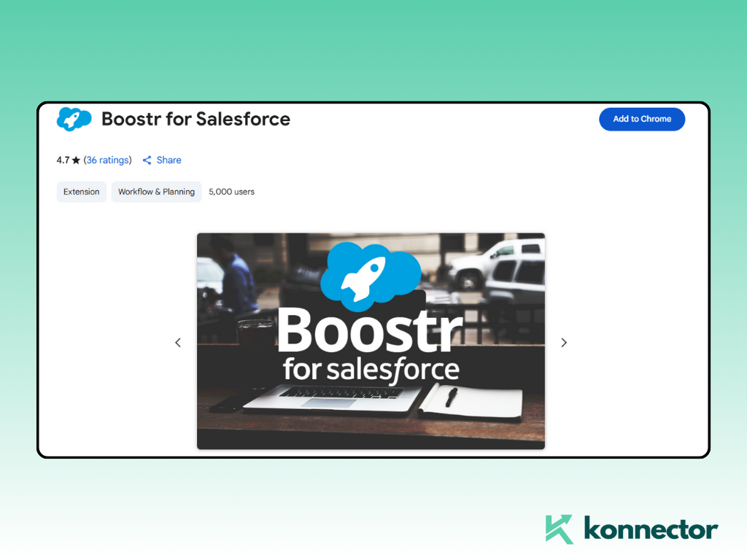
Task: Click the Boostr for Salesforce title text
Action: coord(196,119)
